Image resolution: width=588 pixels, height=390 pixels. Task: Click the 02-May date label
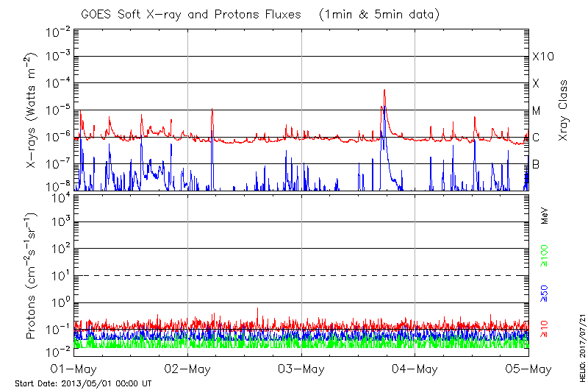click(x=187, y=368)
